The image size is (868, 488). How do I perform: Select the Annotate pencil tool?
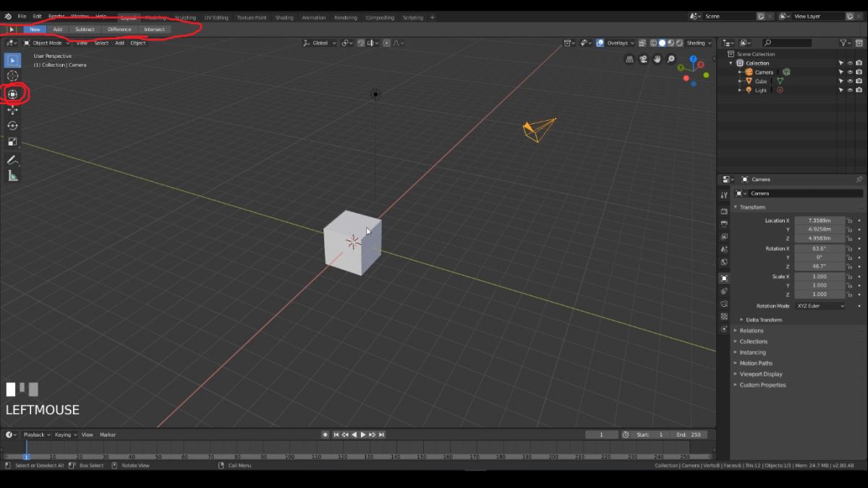pos(12,160)
